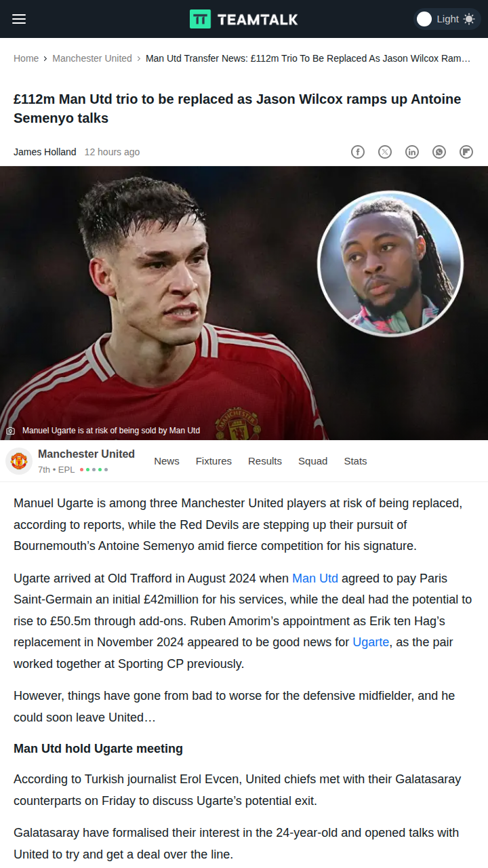
Task: Click the TEAMtalk logo
Action: click(x=243, y=19)
